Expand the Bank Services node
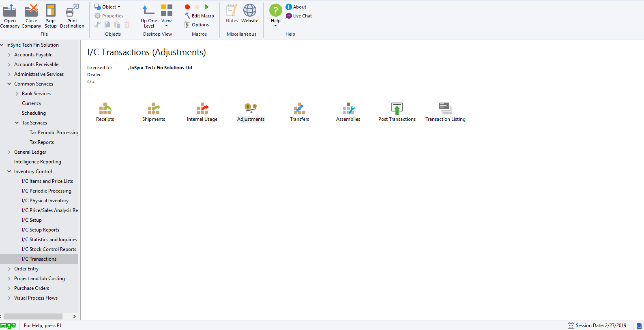 click(x=17, y=94)
